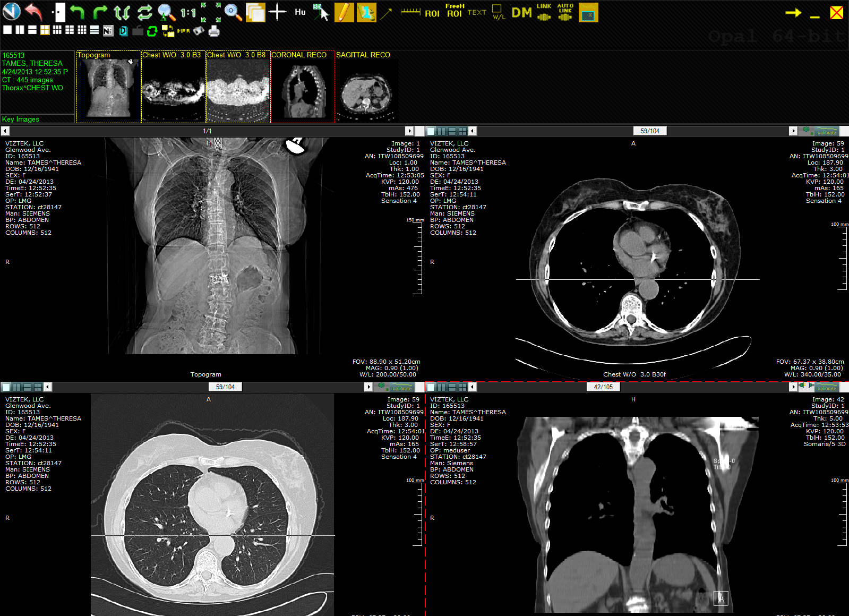The width and height of the screenshot is (849, 616).
Task: Click the Key Images label
Action: click(21, 119)
